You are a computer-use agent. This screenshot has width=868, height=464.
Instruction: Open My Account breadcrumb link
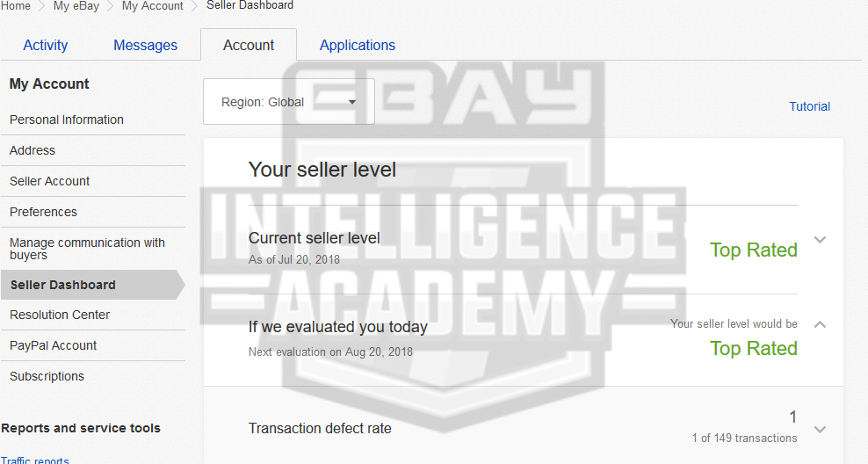153,5
